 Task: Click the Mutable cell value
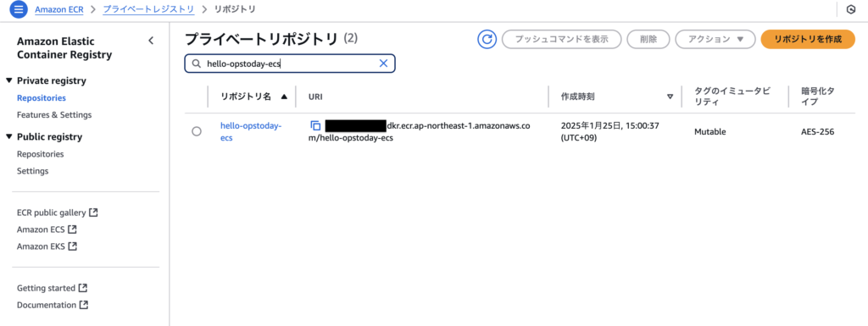tap(709, 131)
